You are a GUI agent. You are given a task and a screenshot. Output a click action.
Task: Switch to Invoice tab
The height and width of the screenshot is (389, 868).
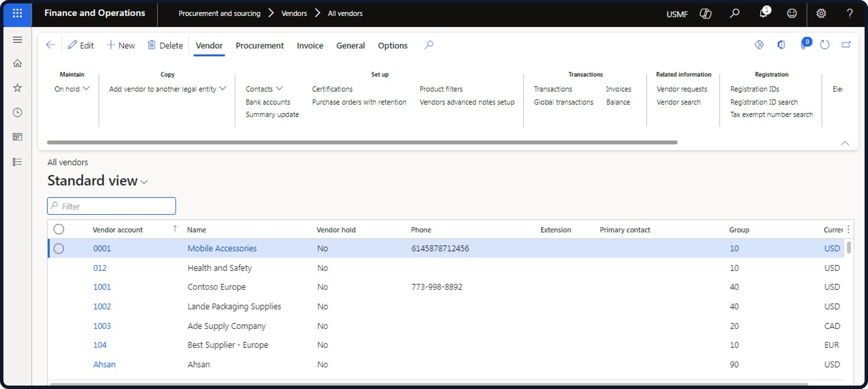pyautogui.click(x=310, y=46)
